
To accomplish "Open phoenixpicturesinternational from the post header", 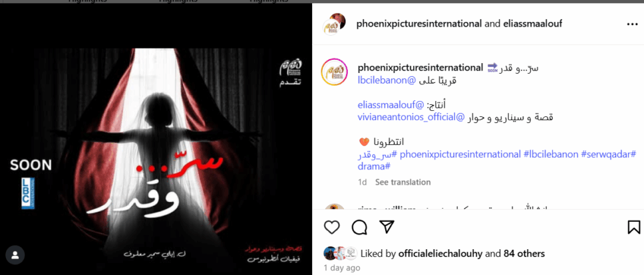I will pyautogui.click(x=419, y=24).
